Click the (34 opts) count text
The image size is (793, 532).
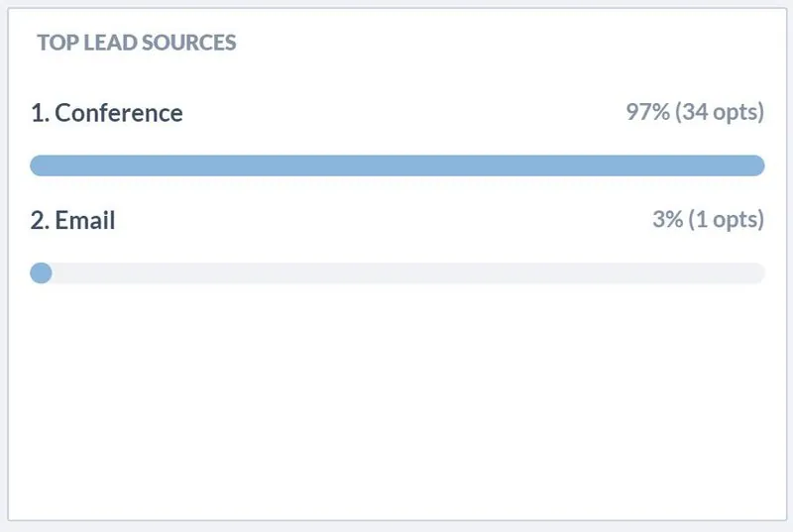coord(720,112)
